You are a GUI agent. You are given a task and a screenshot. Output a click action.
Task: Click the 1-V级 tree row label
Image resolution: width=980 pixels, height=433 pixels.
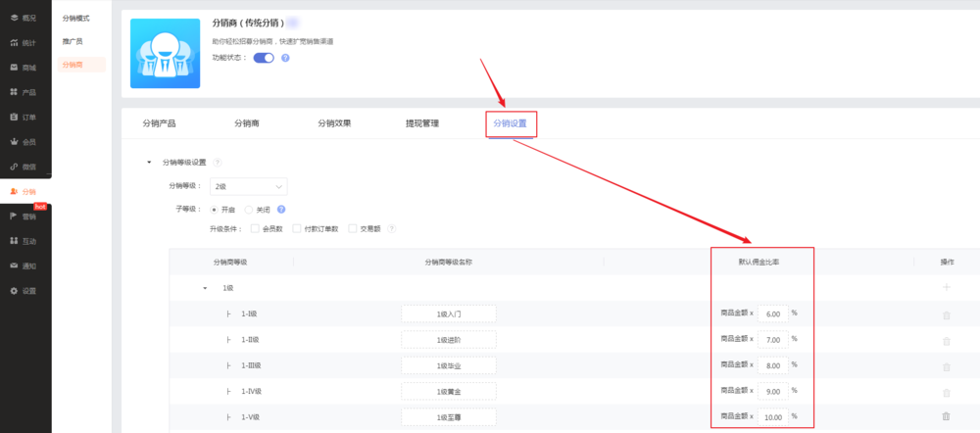[250, 416]
